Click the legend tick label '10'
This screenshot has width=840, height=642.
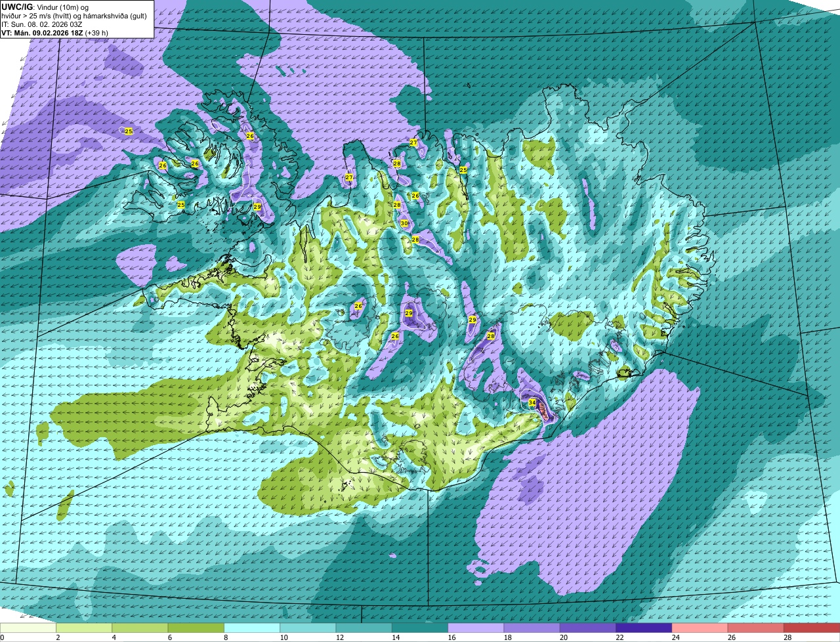283,637
